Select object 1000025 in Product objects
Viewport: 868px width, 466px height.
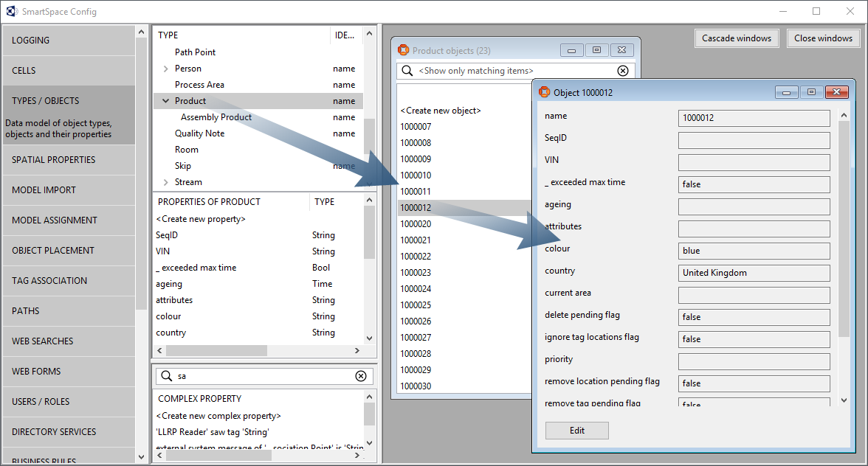pos(416,305)
